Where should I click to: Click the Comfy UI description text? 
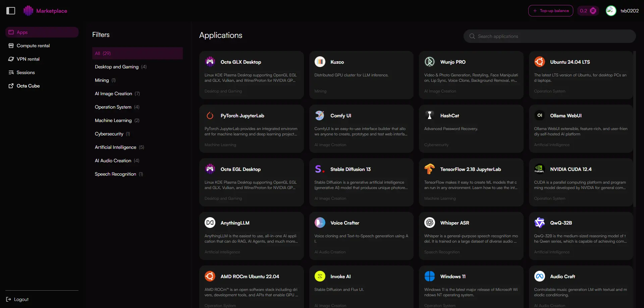click(361, 131)
